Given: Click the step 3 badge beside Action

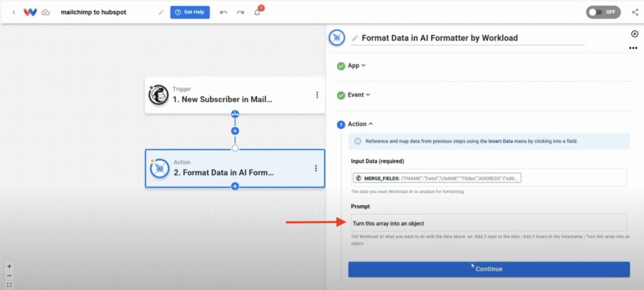Looking at the screenshot, I should [x=341, y=125].
